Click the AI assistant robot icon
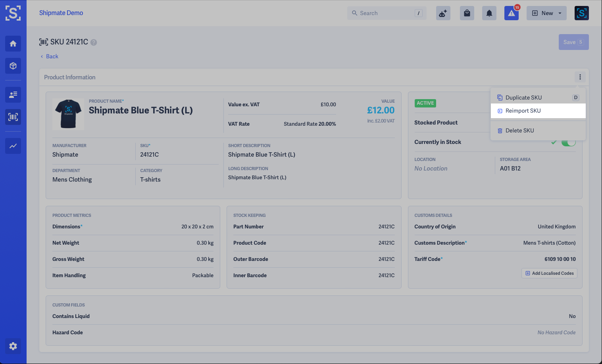Viewport: 602px width, 364px height. pyautogui.click(x=443, y=13)
